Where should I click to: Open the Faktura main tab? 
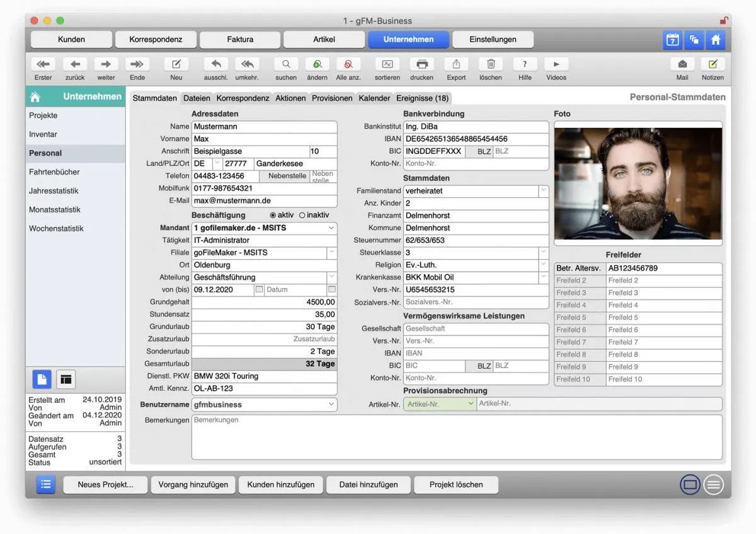coord(240,40)
